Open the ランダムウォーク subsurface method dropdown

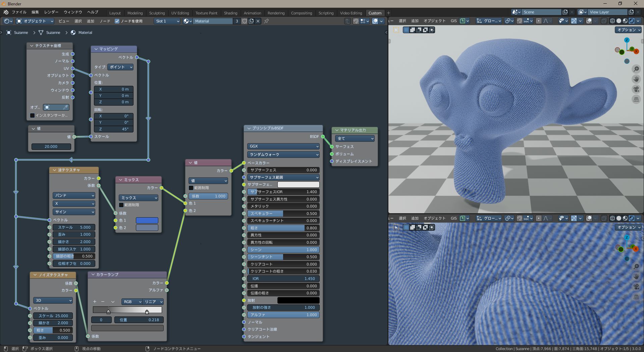tap(283, 155)
